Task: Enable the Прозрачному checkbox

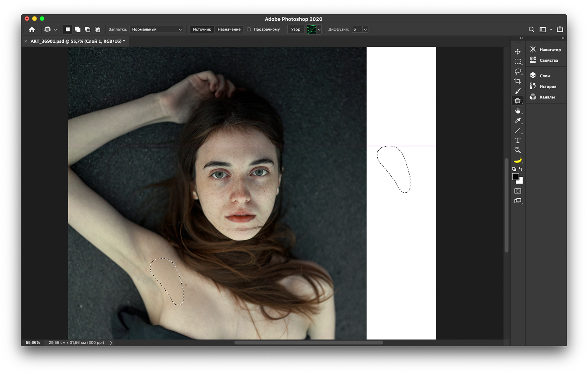Action: pos(249,29)
